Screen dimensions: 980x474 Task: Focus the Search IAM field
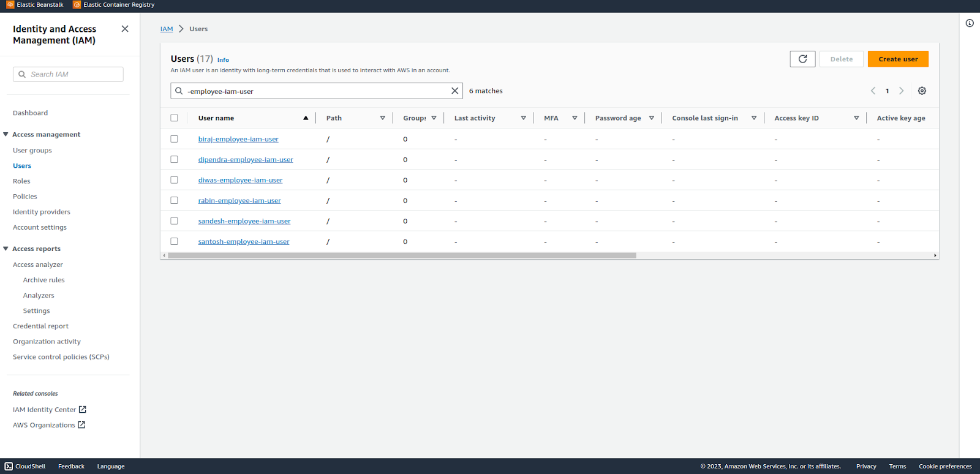pyautogui.click(x=68, y=74)
